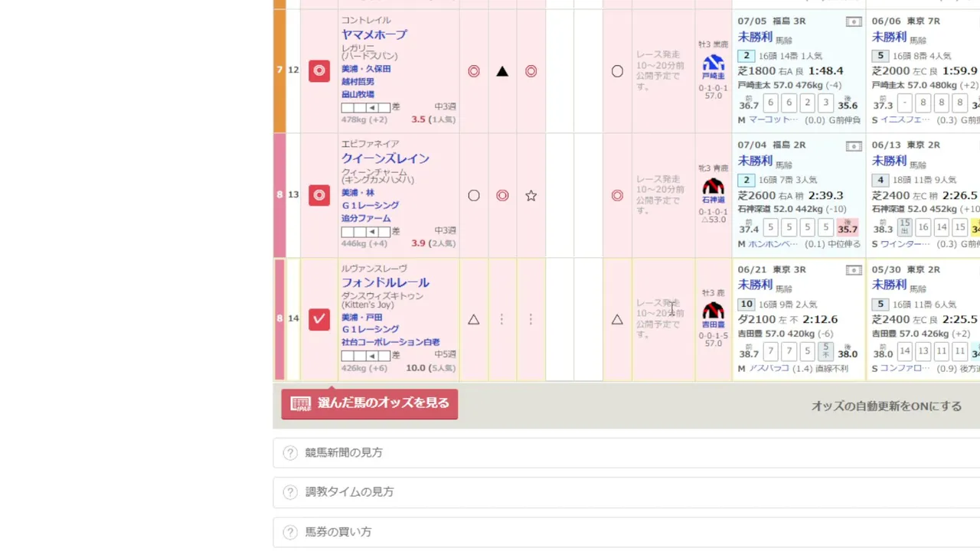Open winner horse link ワインダー…
Screen dimensions: 980x551
tap(906, 244)
